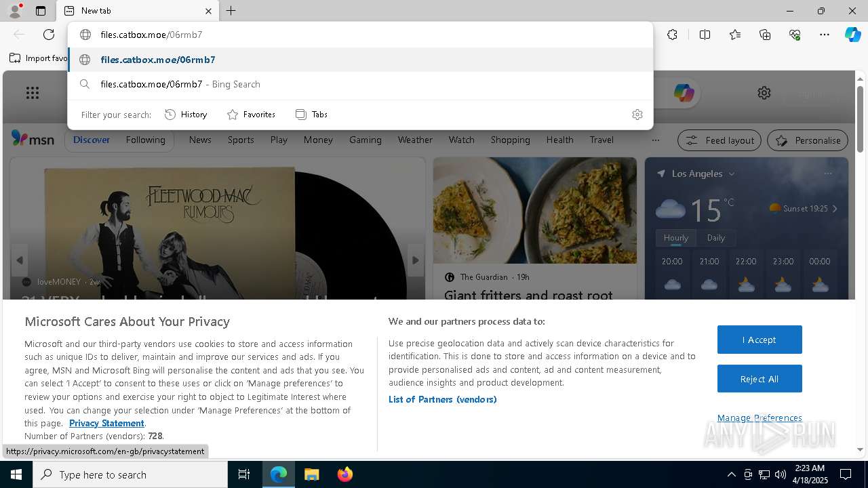
Task: Switch to the Following tab
Action: pos(145,140)
